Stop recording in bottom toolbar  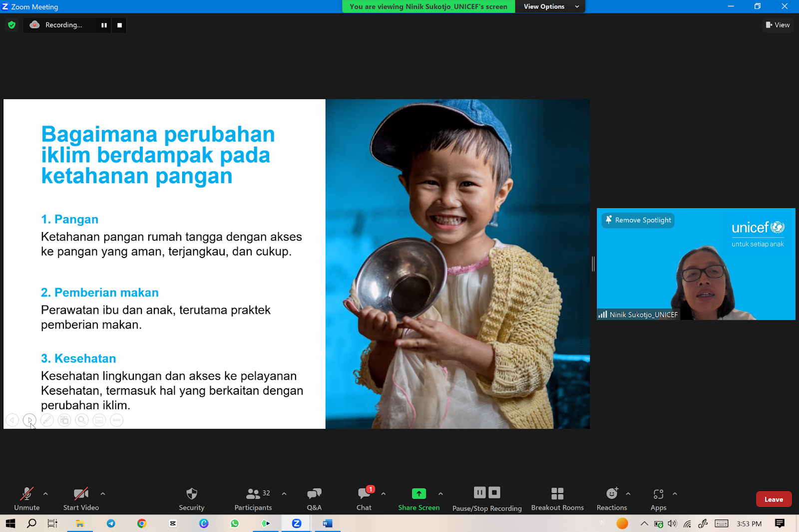pyautogui.click(x=494, y=493)
